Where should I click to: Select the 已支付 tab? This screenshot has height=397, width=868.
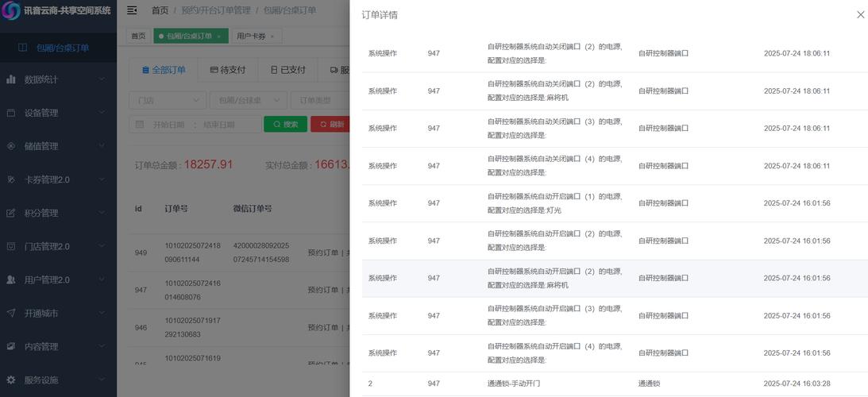pyautogui.click(x=287, y=71)
